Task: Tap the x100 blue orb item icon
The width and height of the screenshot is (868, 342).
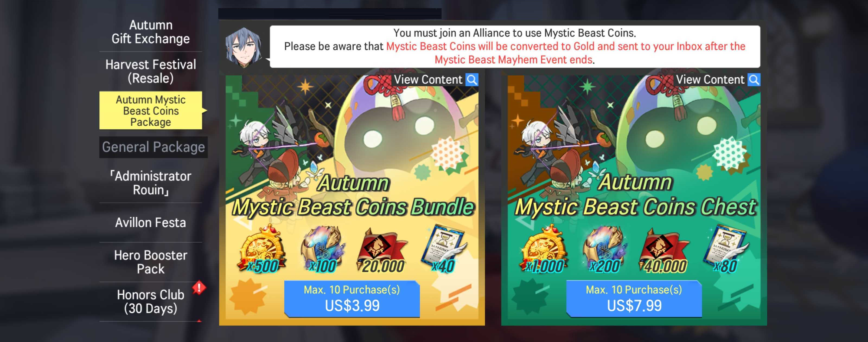Action: 323,250
